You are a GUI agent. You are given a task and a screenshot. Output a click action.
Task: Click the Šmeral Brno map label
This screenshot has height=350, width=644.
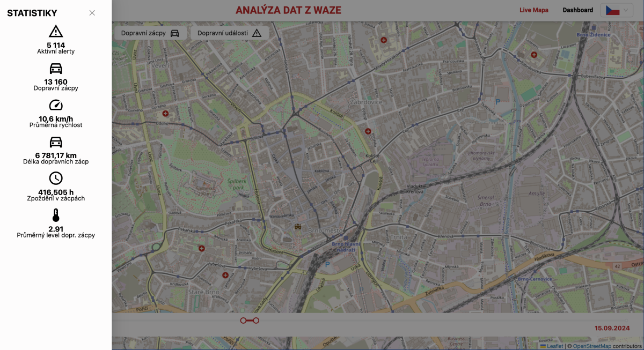click(485, 201)
